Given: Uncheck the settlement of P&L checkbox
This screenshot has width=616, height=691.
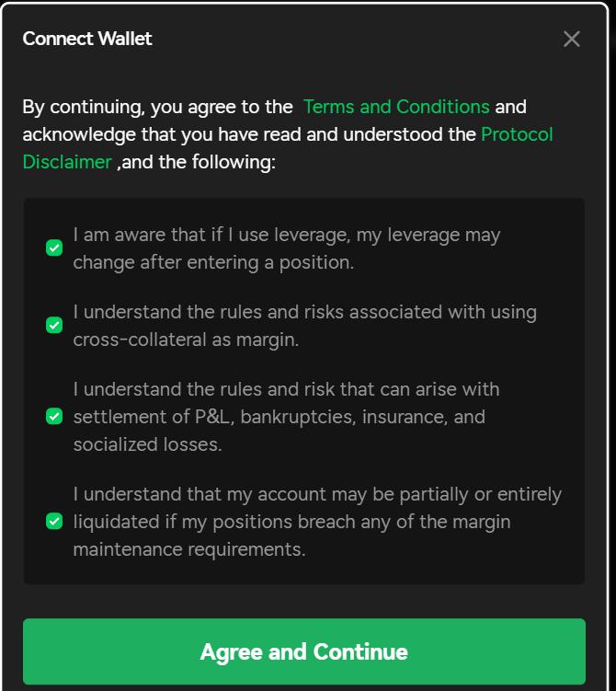Looking at the screenshot, I should 54,417.
